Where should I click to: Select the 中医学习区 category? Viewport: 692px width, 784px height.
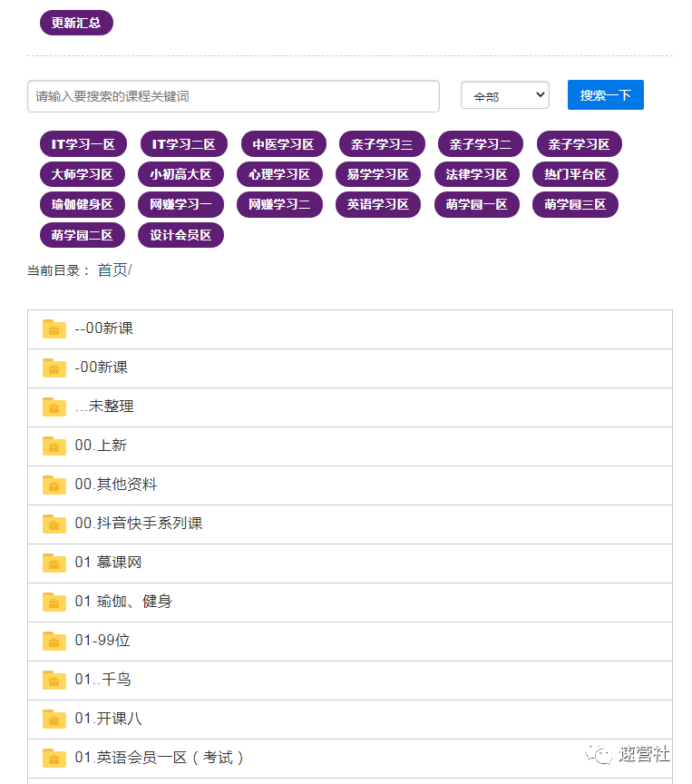pyautogui.click(x=283, y=144)
